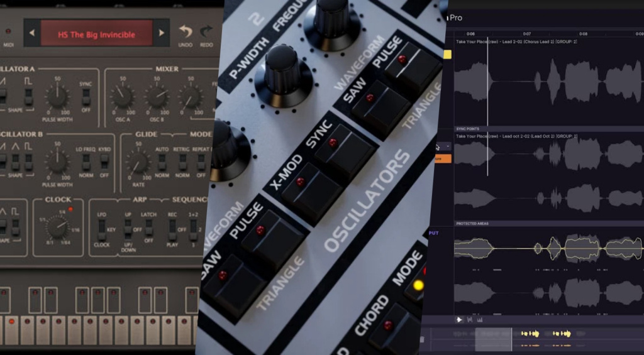Adjust the CLOCK rate knob

click(57, 227)
